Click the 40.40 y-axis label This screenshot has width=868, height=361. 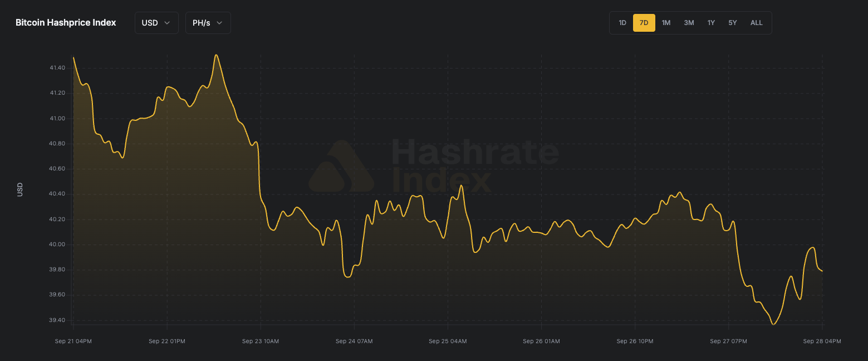(x=57, y=194)
